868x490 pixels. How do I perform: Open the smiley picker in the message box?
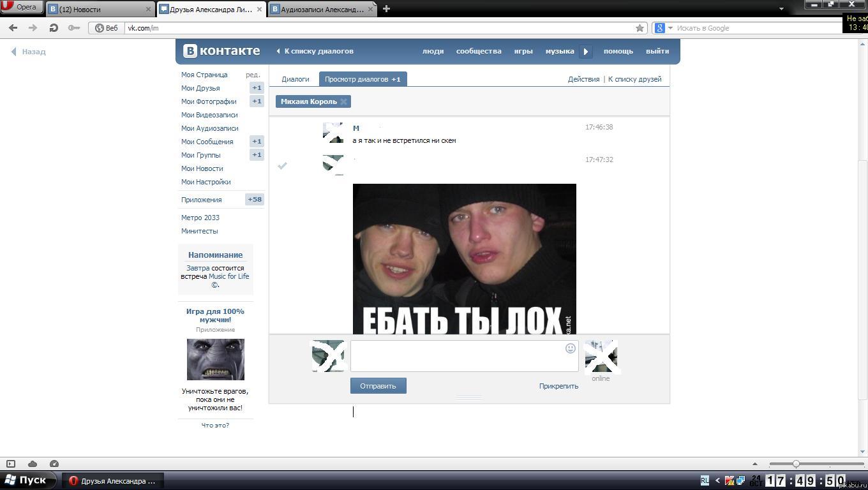[x=569, y=348]
